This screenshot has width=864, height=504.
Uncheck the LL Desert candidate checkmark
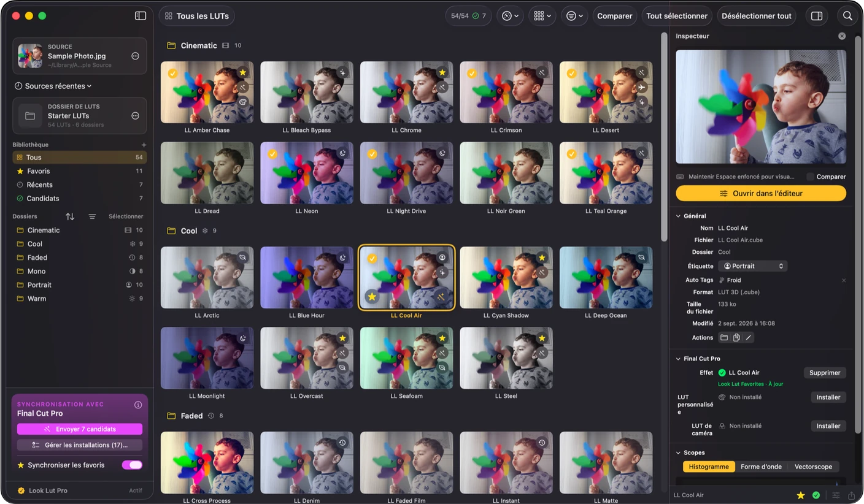point(571,73)
